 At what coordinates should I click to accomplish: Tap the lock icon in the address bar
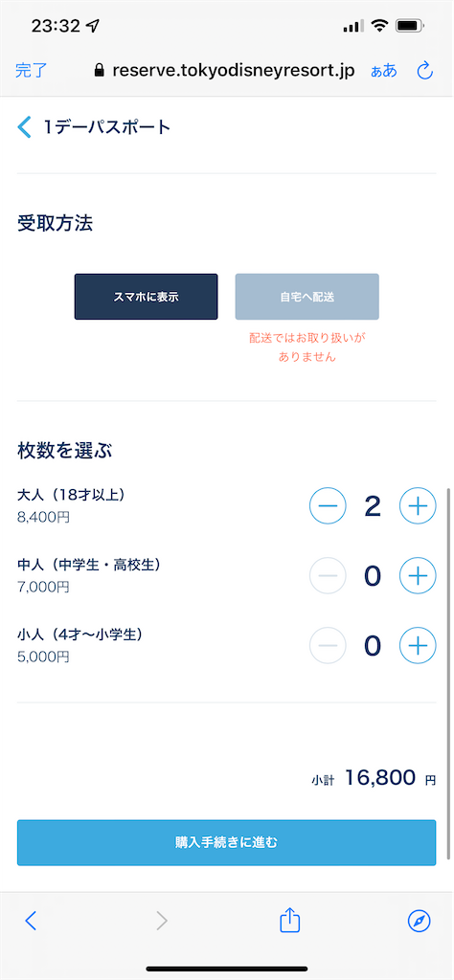99,71
